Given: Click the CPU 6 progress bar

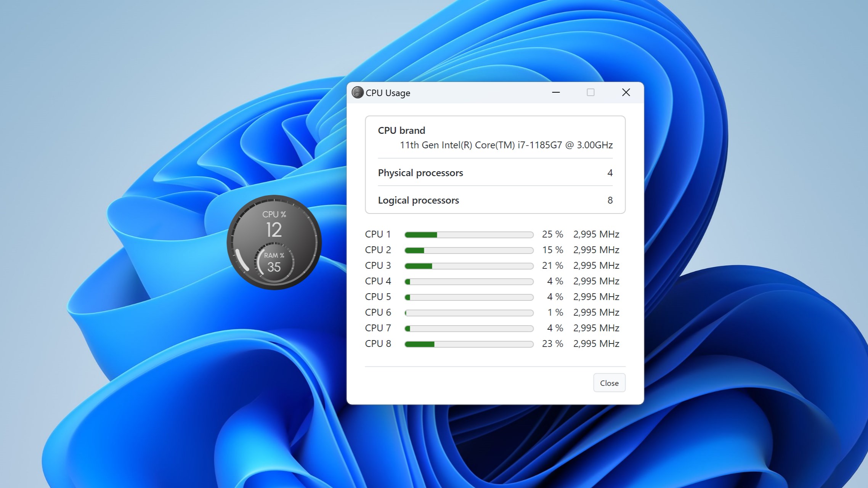Looking at the screenshot, I should (x=469, y=312).
